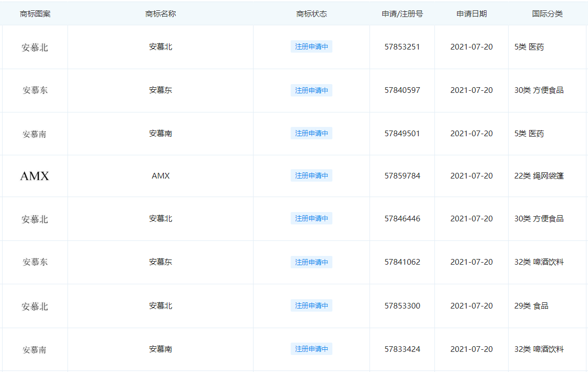Open trademark image for number 57846446

(x=35, y=219)
